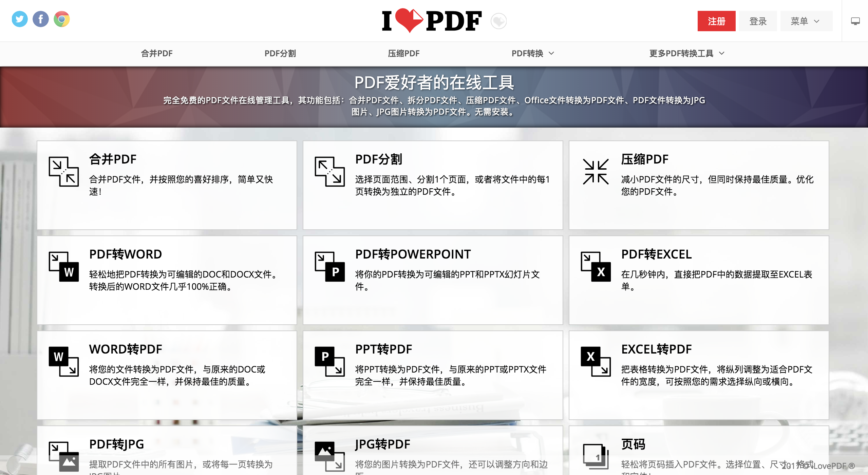The image size is (868, 475).
Task: Click the EXCEL转PDF card icon
Action: (596, 361)
